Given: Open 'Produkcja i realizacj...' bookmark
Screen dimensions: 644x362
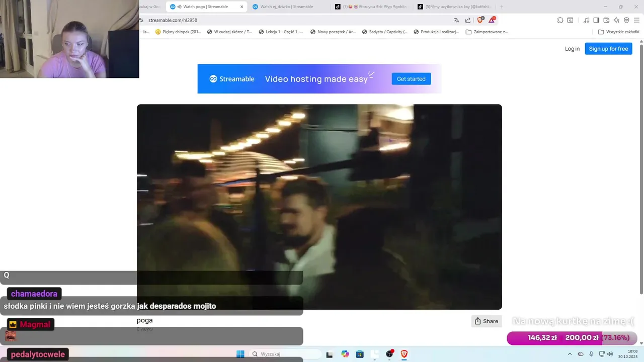Looking at the screenshot, I should pos(436,32).
